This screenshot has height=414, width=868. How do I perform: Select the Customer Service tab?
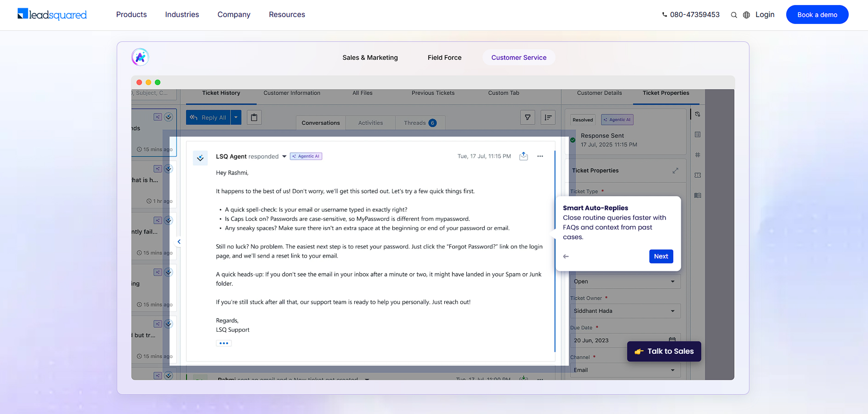click(x=519, y=57)
